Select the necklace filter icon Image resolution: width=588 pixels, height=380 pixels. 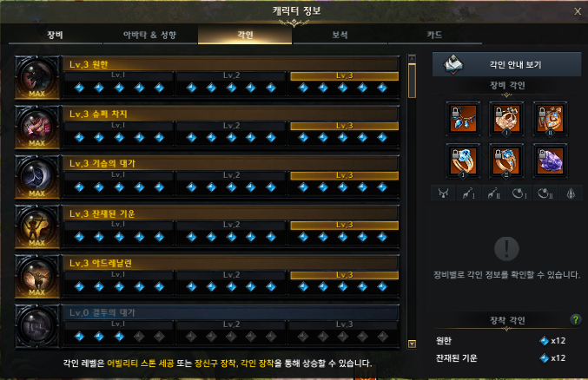(443, 193)
